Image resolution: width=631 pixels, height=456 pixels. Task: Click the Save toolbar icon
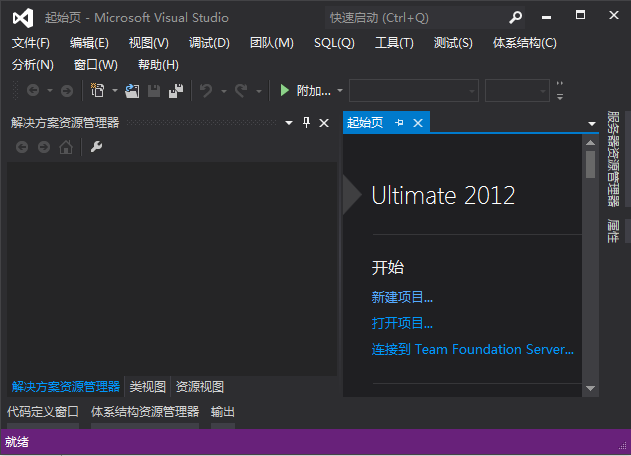[x=154, y=91]
